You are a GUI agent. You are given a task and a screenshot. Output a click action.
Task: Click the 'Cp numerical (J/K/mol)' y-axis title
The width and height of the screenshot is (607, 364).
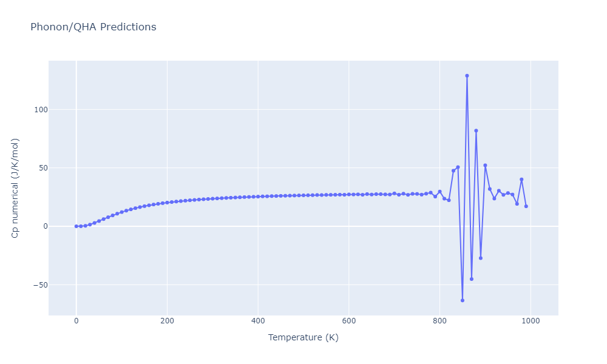16,188
